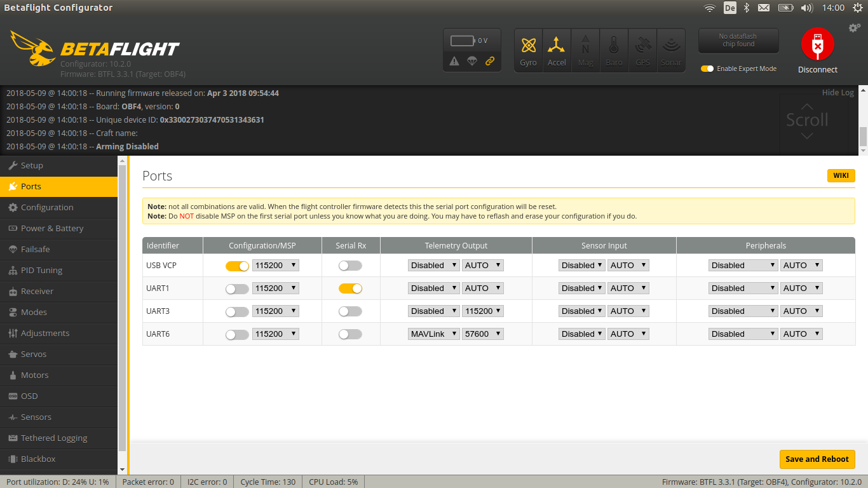
Task: Enable Configuration/MSP on UART3
Action: [237, 311]
